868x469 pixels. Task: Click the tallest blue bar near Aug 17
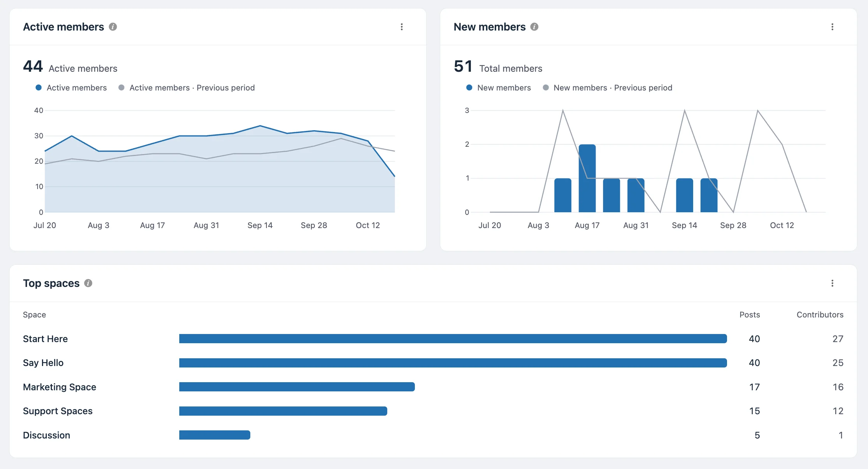(x=587, y=178)
